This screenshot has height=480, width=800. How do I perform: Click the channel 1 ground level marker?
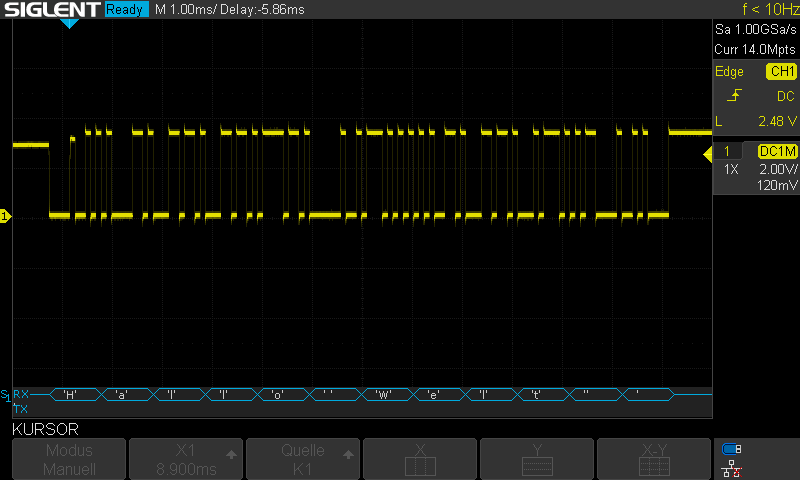point(5,216)
